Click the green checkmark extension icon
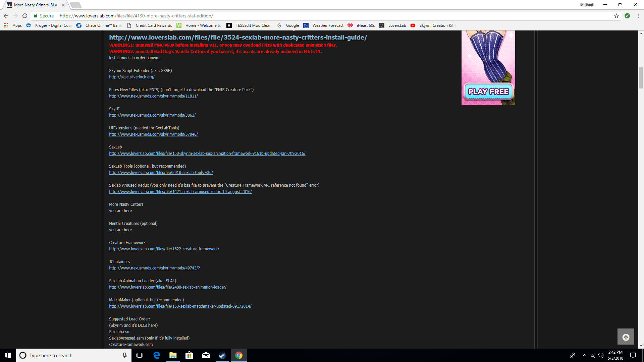Image resolution: width=644 pixels, height=362 pixels. coord(627,16)
